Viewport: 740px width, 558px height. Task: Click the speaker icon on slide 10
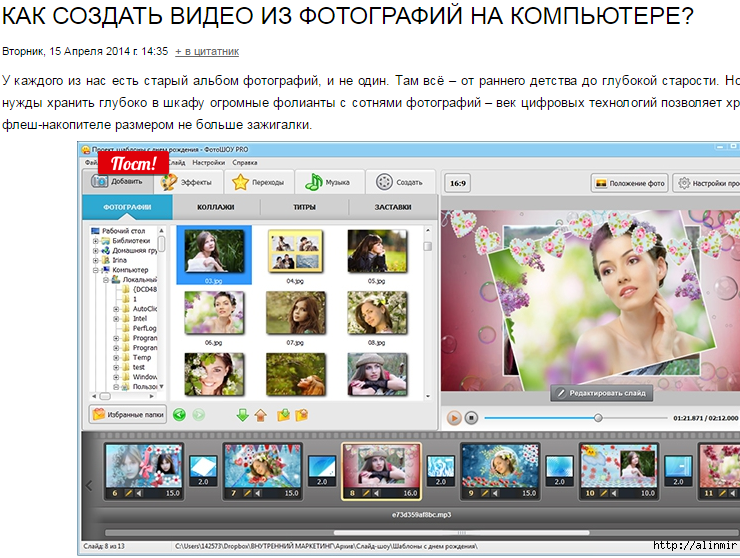pyautogui.click(x=614, y=493)
